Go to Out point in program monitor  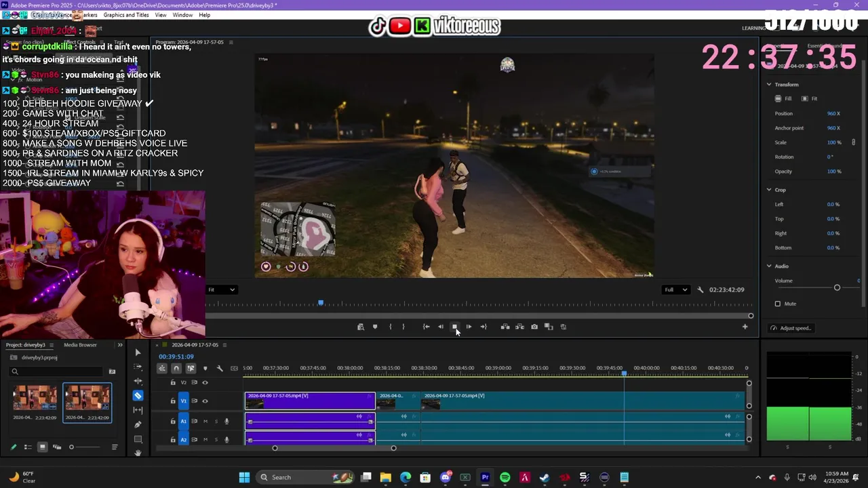coord(484,327)
